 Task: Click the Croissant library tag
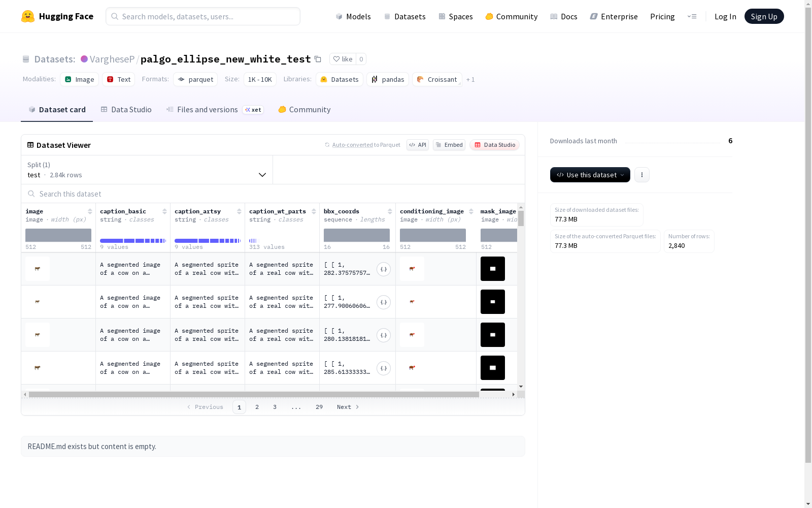tap(437, 79)
